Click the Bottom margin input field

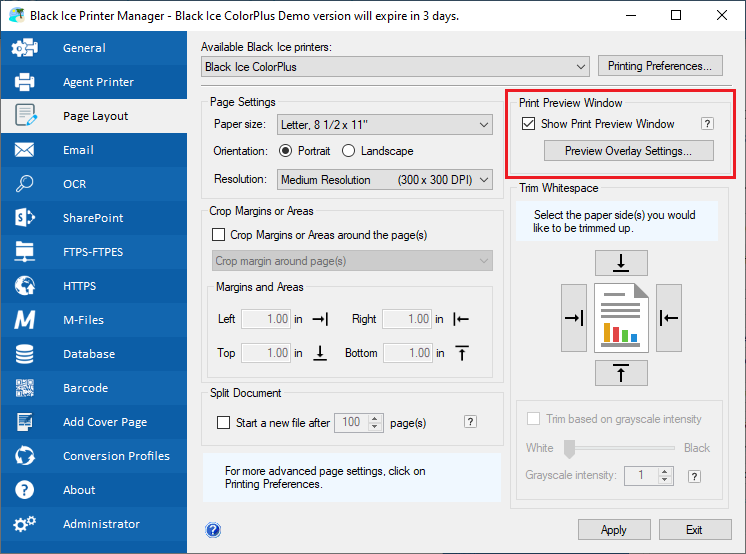[x=408, y=353]
